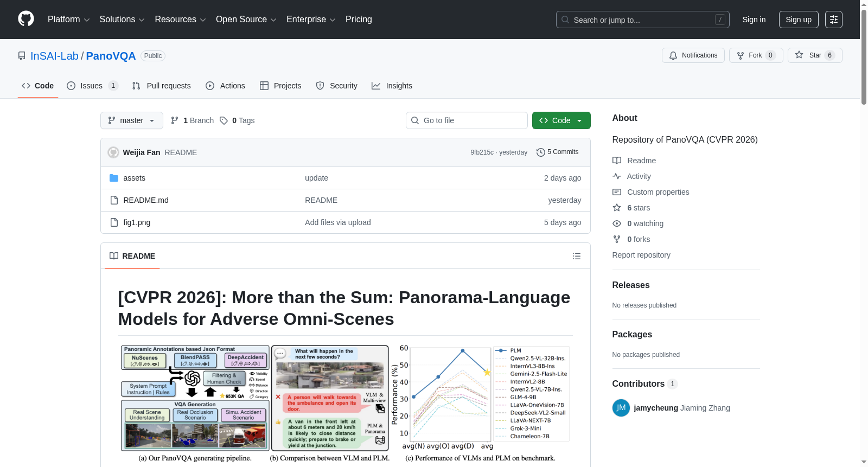The width and height of the screenshot is (868, 467).
Task: Expand the Open Source menu
Action: pos(246,20)
